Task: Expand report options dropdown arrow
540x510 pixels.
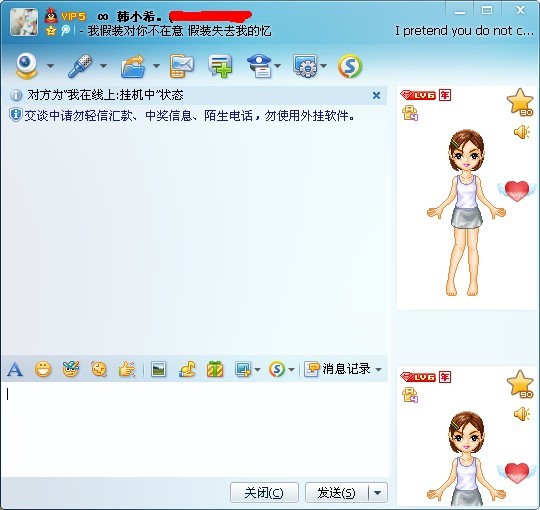Action: pos(278,65)
